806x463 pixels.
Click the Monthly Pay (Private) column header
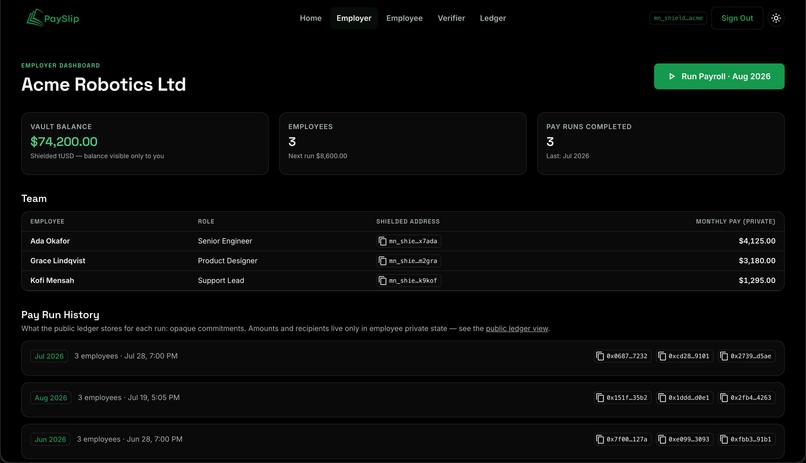coord(735,221)
